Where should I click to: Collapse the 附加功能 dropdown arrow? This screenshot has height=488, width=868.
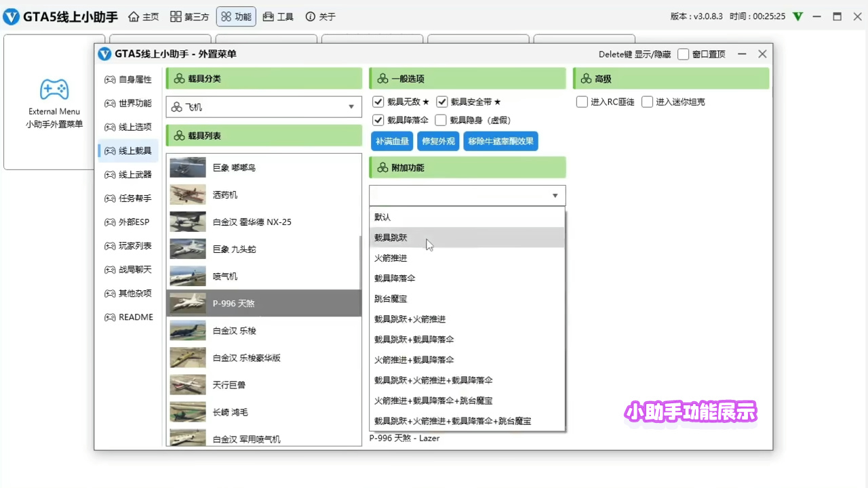click(x=555, y=196)
